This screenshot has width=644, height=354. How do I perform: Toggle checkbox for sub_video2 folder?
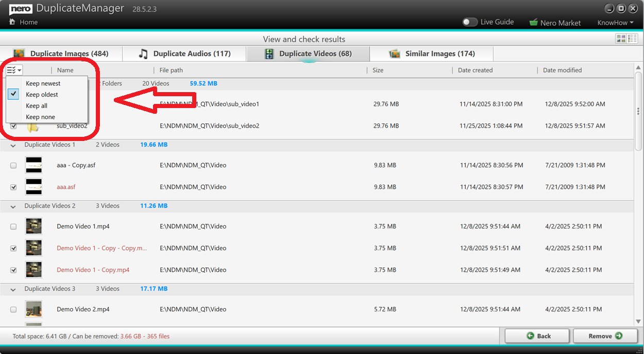pyautogui.click(x=13, y=126)
